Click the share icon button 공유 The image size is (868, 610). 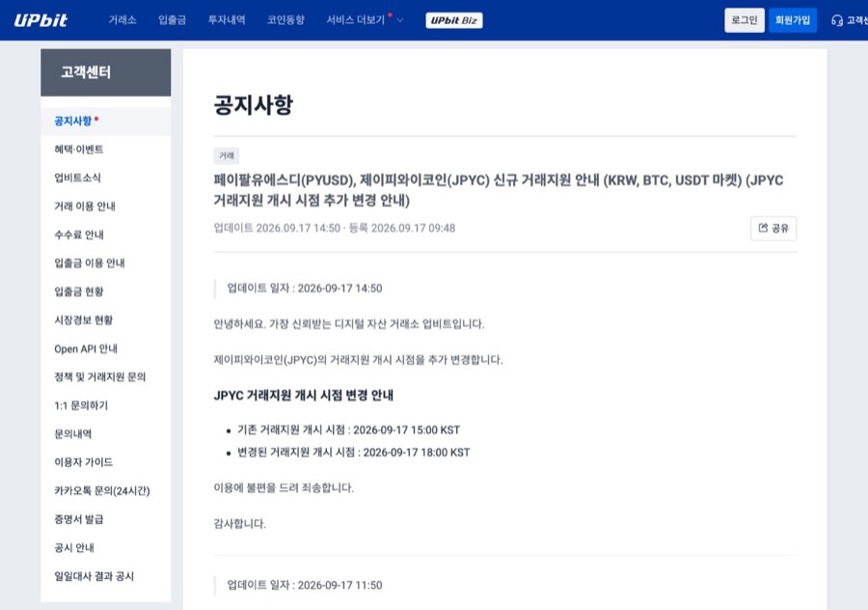click(773, 228)
